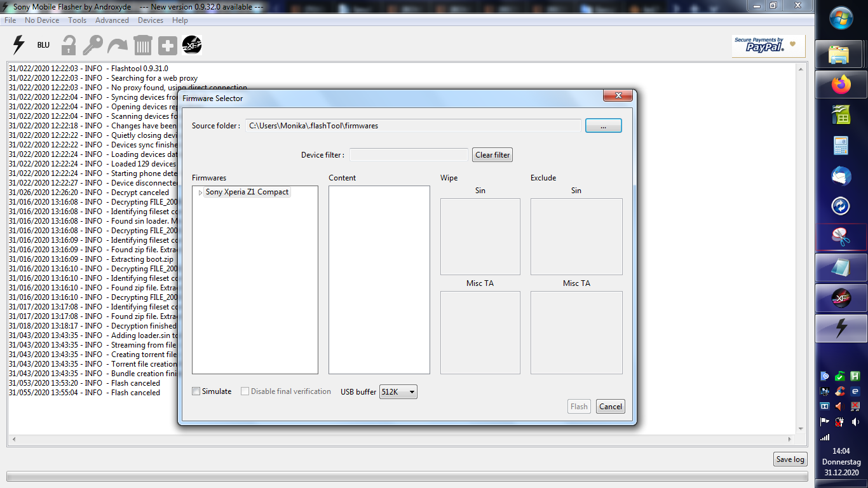Open the File menu
Image resolution: width=868 pixels, height=488 pixels.
coord(10,20)
